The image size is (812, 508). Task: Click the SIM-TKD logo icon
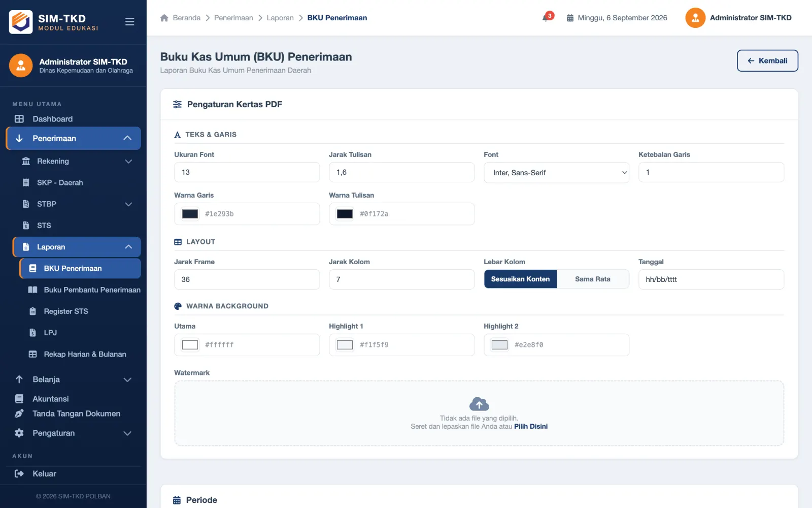21,22
